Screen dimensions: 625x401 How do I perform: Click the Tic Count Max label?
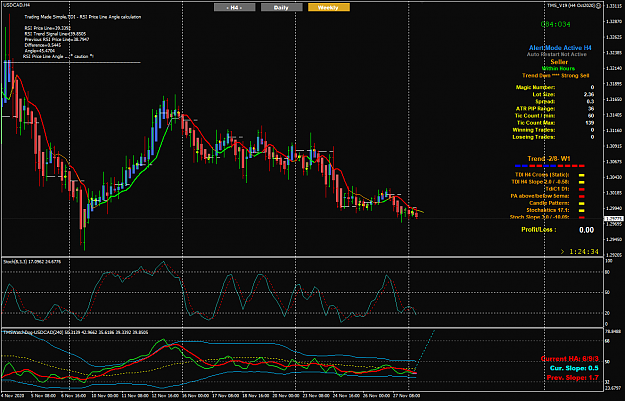point(536,123)
